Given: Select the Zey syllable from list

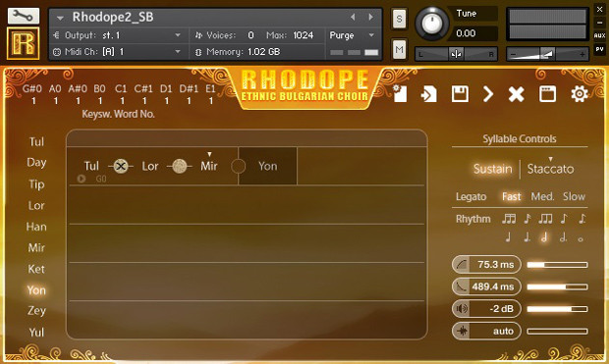Looking at the screenshot, I should [x=36, y=311].
